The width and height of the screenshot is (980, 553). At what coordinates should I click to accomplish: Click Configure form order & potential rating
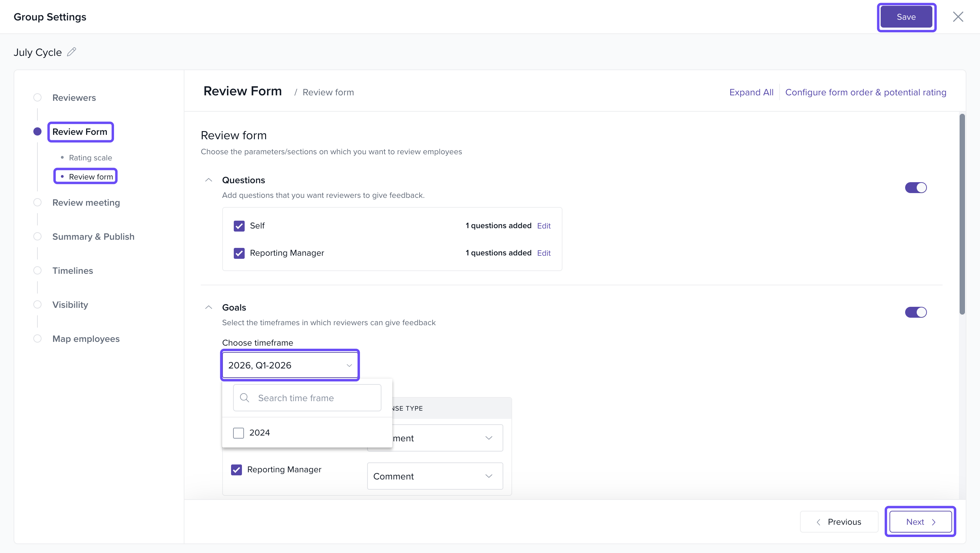pyautogui.click(x=865, y=92)
